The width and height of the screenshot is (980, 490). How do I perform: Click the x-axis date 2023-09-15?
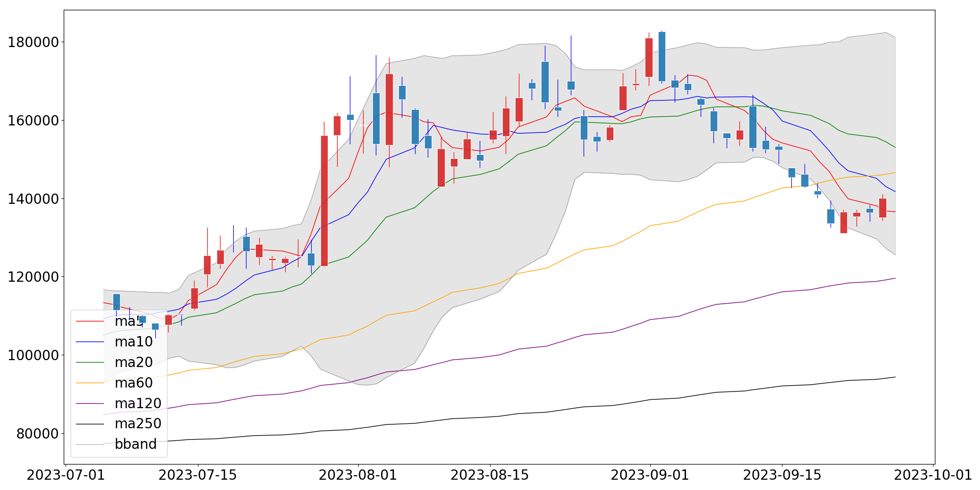coord(782,475)
